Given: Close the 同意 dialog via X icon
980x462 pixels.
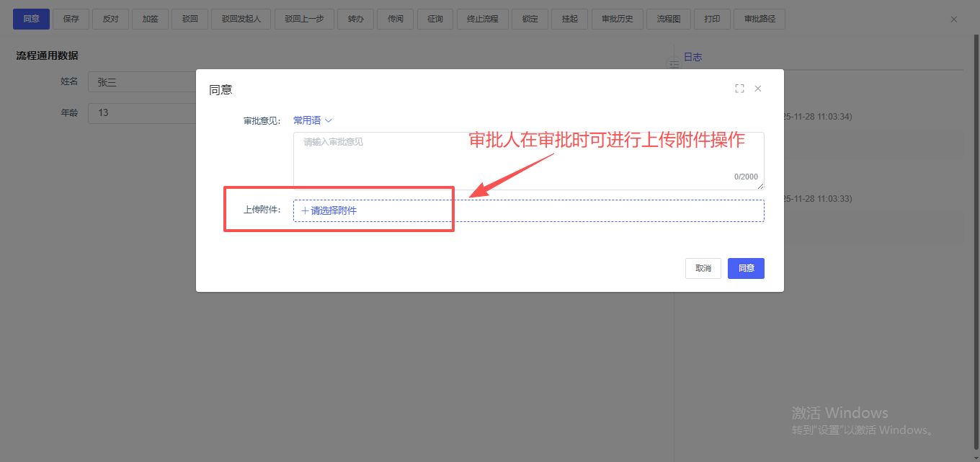Looking at the screenshot, I should [x=758, y=89].
